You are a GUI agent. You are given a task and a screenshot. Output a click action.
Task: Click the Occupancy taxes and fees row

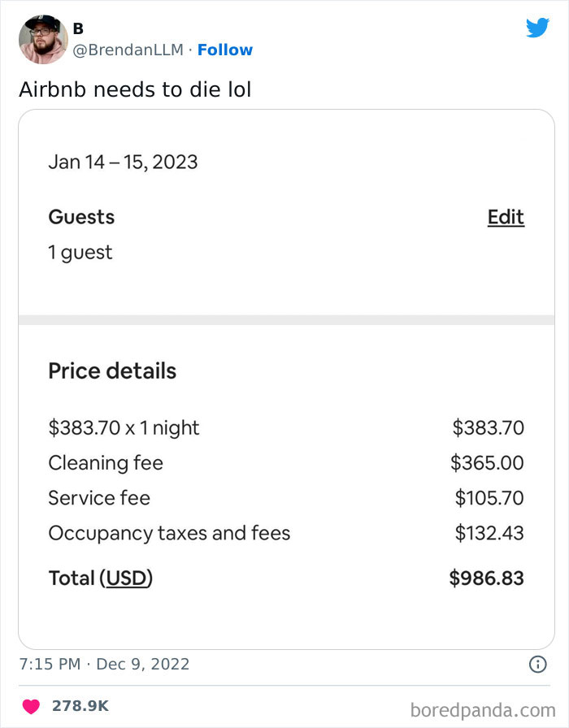coord(169,533)
